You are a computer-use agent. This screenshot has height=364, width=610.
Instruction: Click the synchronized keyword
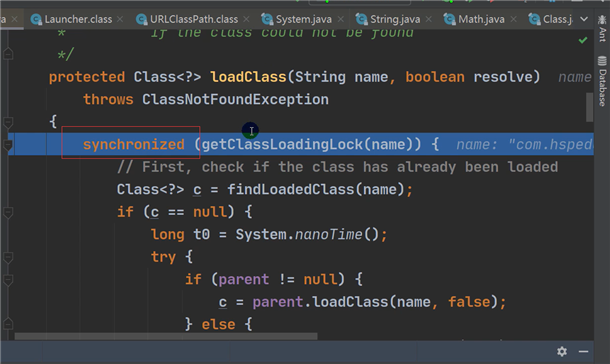133,145
